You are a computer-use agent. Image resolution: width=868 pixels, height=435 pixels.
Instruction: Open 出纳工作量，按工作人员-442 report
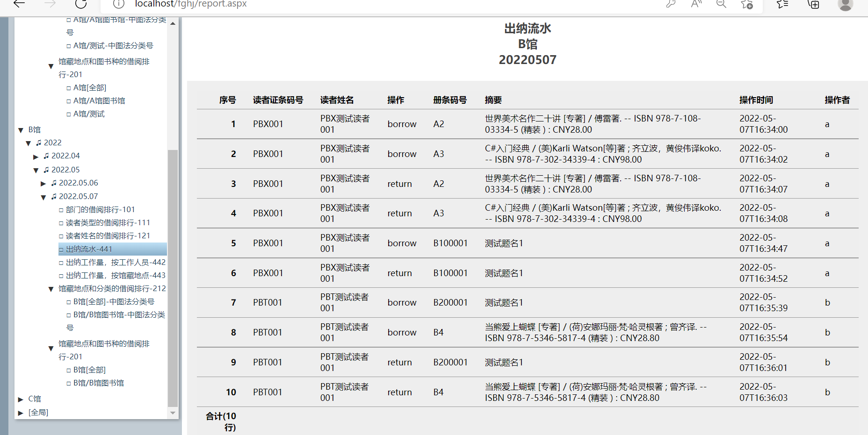(x=116, y=263)
